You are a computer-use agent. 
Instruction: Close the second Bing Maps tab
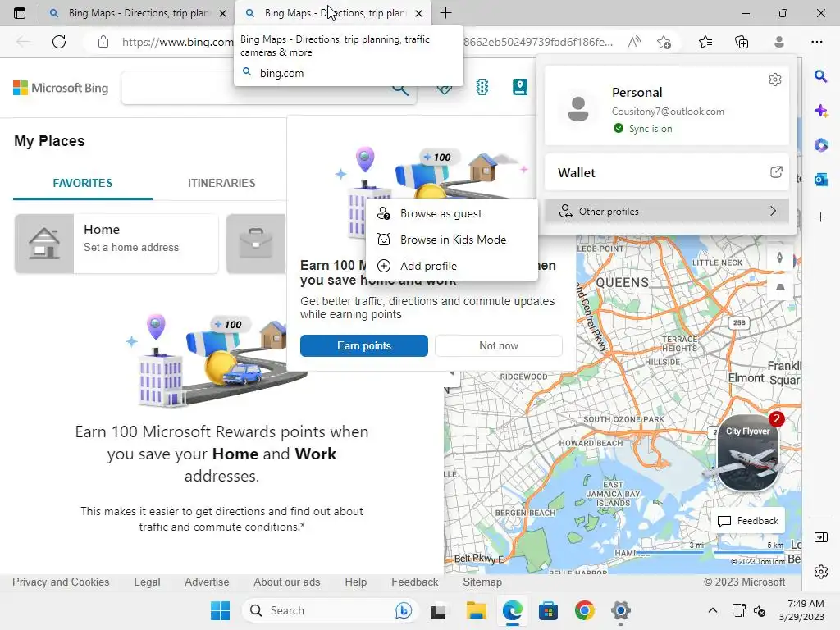pyautogui.click(x=419, y=13)
